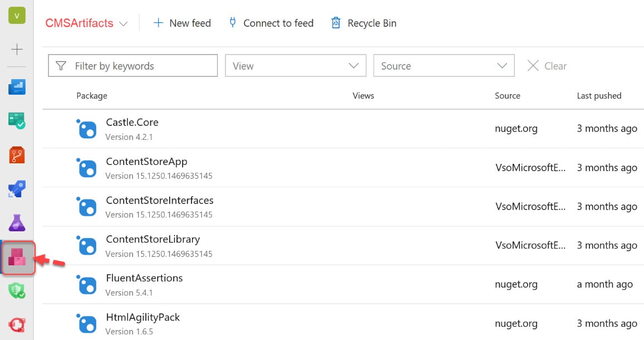Open the Test Plans flask icon
Image resolution: width=644 pixels, height=340 pixels.
[17, 223]
